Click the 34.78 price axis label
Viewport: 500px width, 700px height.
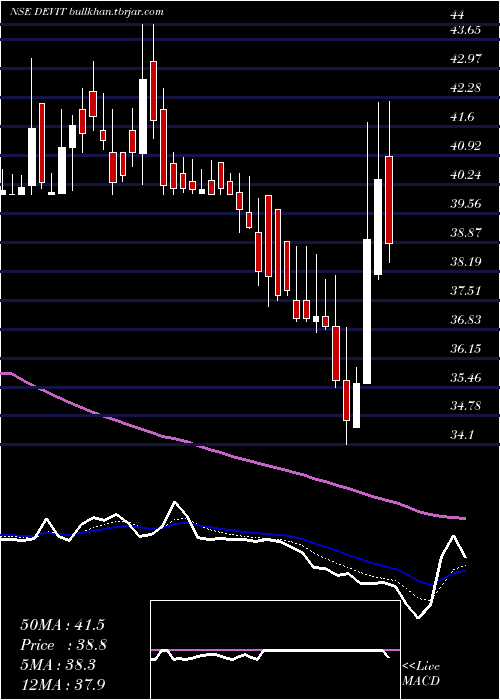(x=466, y=406)
